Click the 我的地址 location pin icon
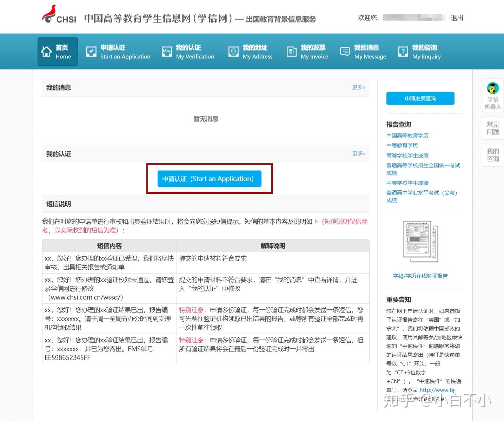The width and height of the screenshot is (504, 421). [233, 51]
